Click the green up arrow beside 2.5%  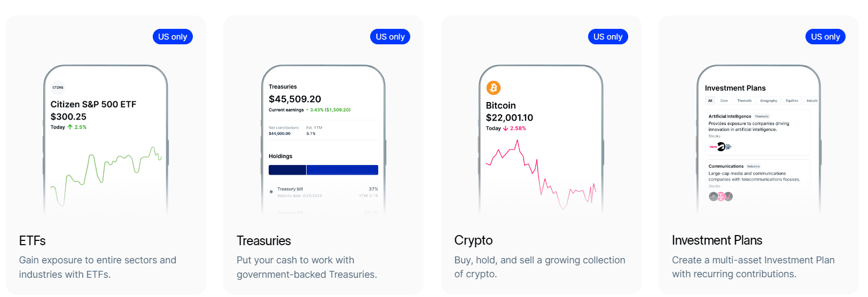(70, 127)
